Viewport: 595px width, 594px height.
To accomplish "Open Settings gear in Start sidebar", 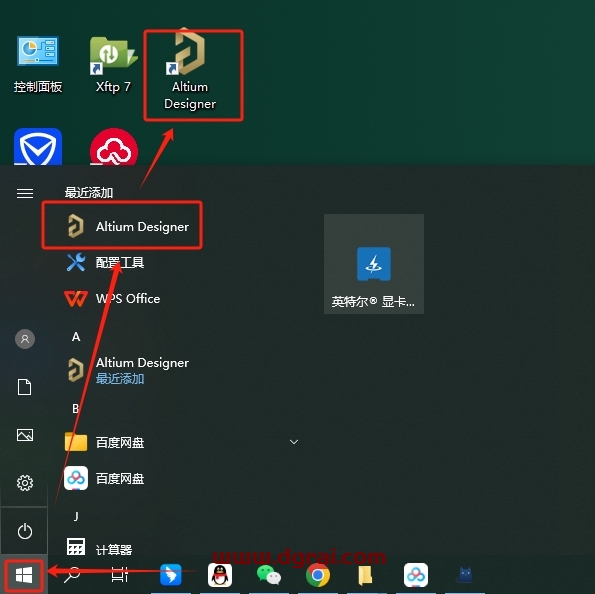I will click(x=25, y=483).
